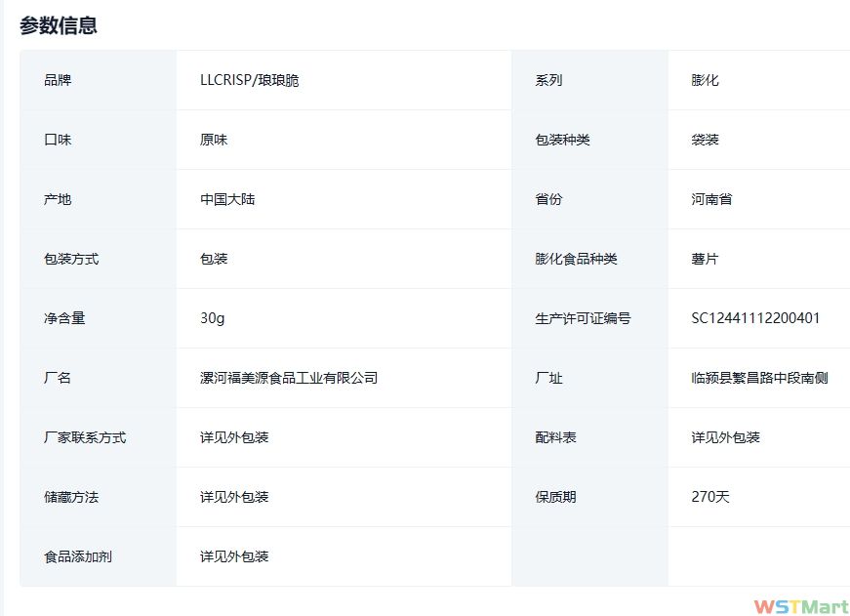The height and width of the screenshot is (616, 850).
Task: Select the 30g net content value
Action: pos(212,318)
